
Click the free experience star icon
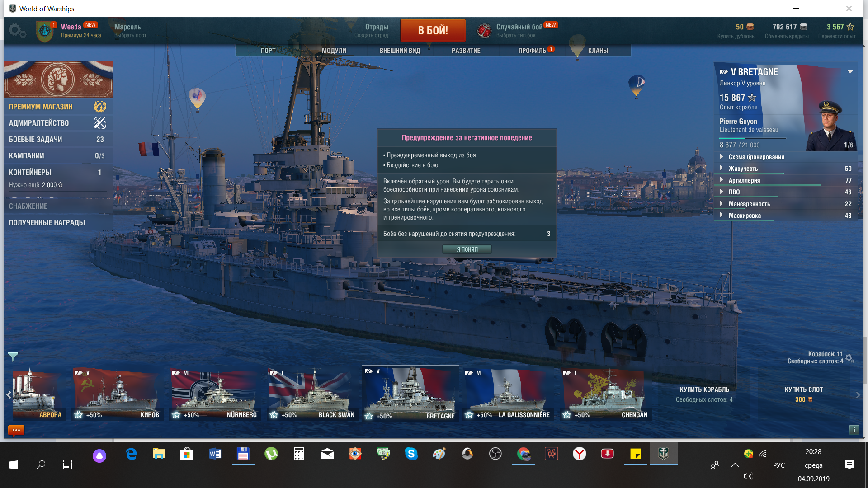850,27
